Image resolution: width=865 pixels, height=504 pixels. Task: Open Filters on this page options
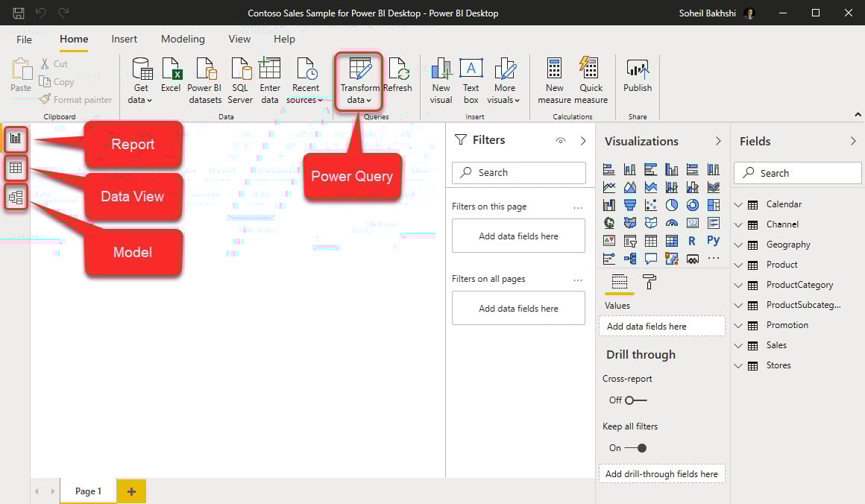(x=578, y=208)
